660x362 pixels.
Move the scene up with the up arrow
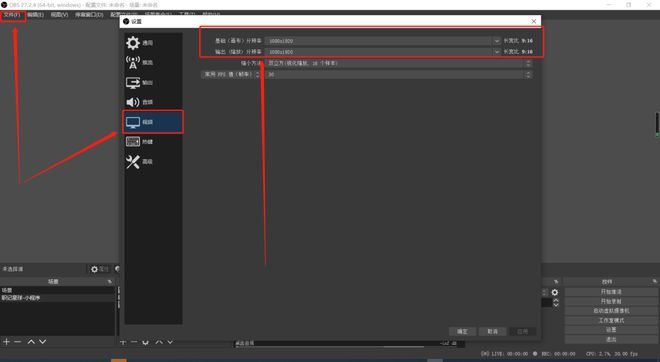(x=31, y=342)
